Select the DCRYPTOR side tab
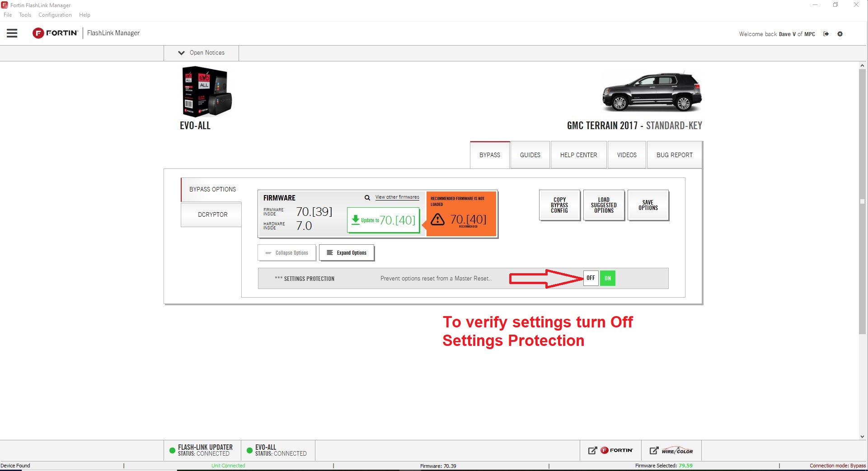868x471 pixels. [x=211, y=215]
